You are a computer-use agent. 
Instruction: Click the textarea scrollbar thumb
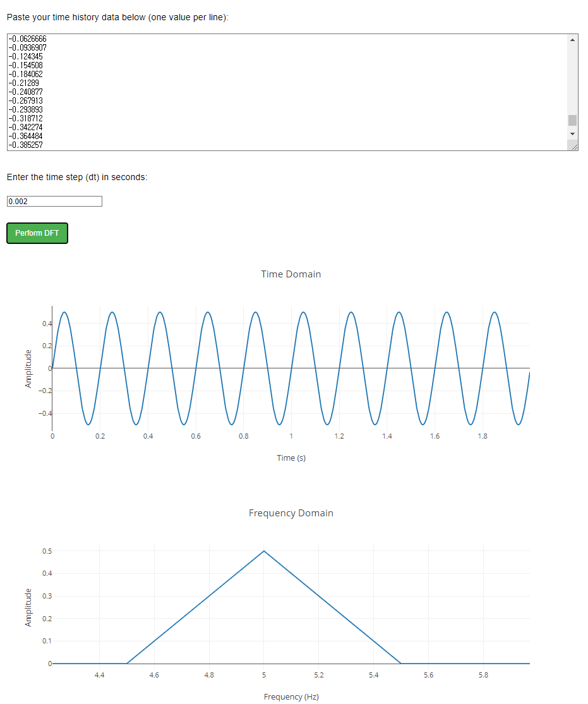click(573, 119)
